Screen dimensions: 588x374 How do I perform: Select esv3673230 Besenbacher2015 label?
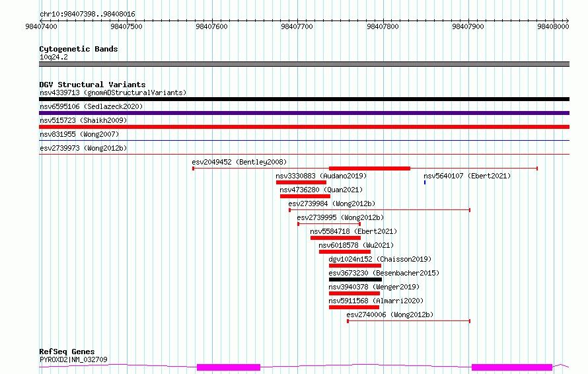tap(384, 273)
